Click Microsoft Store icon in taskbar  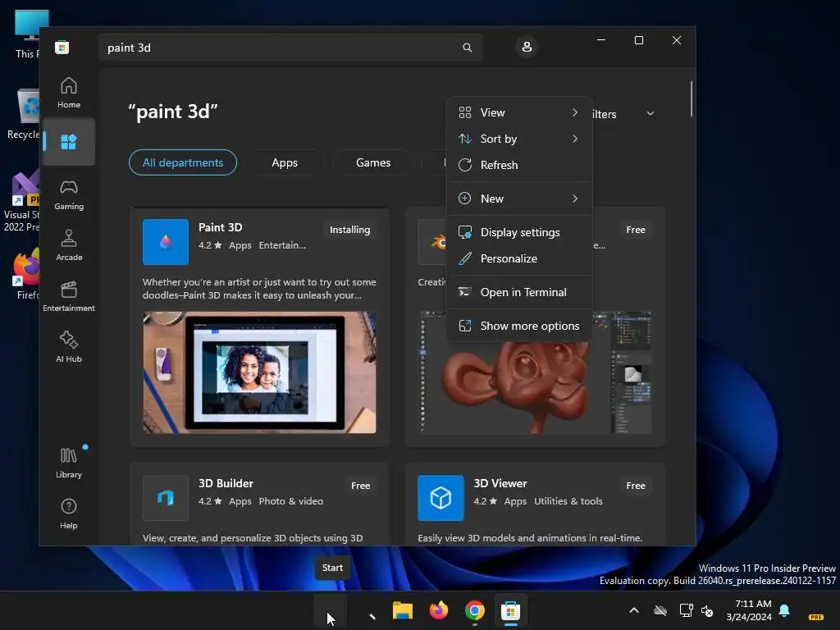coord(510,610)
